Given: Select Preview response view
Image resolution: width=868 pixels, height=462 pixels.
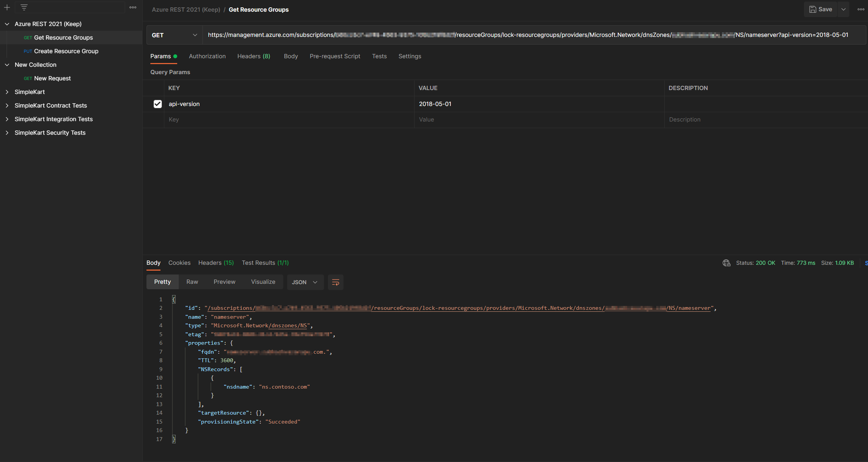Looking at the screenshot, I should tap(225, 282).
